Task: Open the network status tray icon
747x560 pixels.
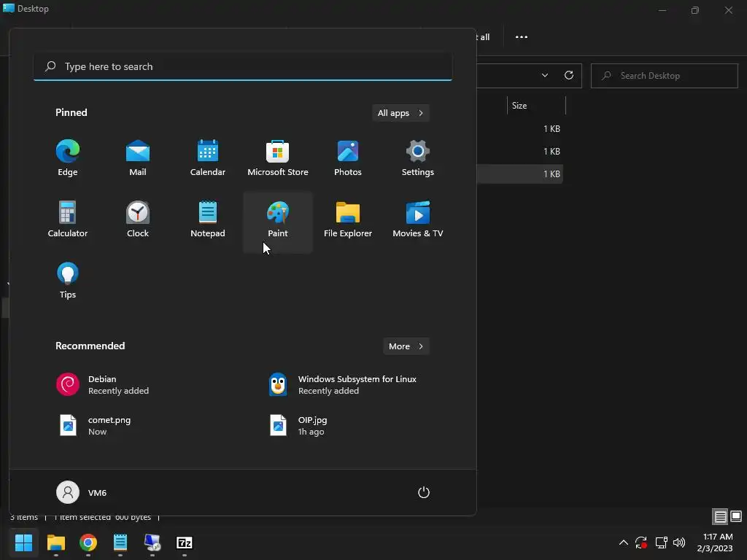Action: (661, 542)
